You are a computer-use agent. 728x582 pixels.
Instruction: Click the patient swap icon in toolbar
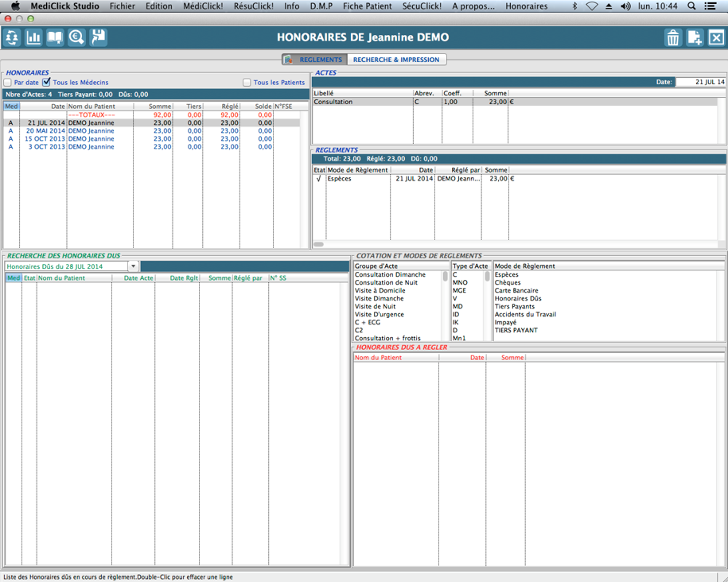click(x=12, y=37)
